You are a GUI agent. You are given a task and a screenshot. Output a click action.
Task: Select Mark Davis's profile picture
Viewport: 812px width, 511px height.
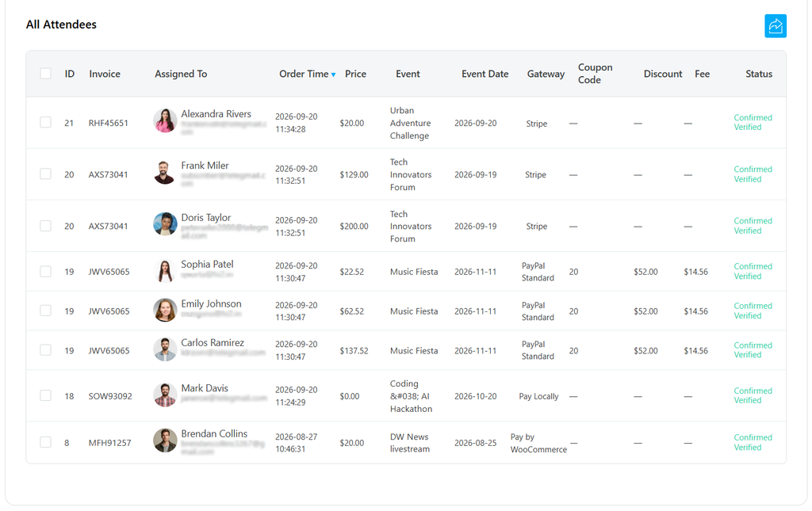coord(165,395)
